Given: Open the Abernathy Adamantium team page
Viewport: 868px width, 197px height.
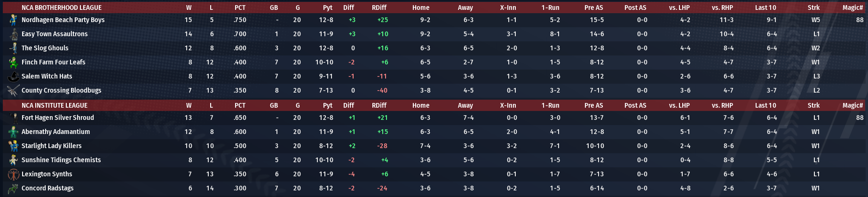Looking at the screenshot, I should click(55, 132).
